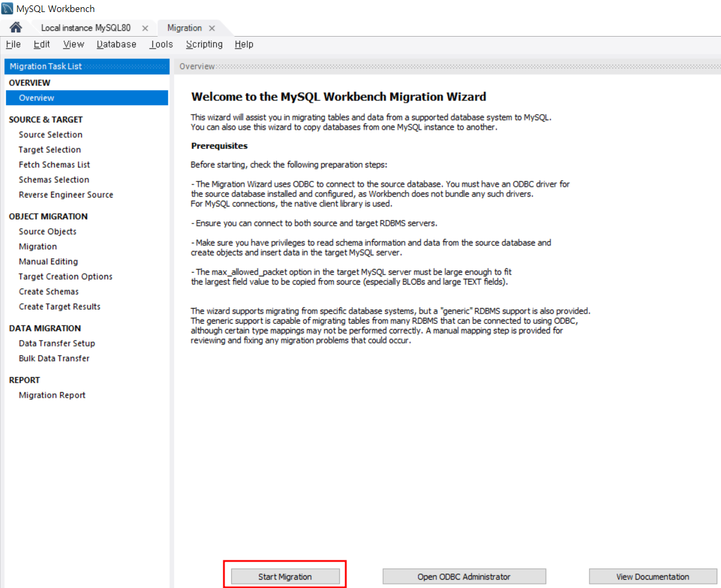Select Reverse Engineer Source step

tap(66, 195)
